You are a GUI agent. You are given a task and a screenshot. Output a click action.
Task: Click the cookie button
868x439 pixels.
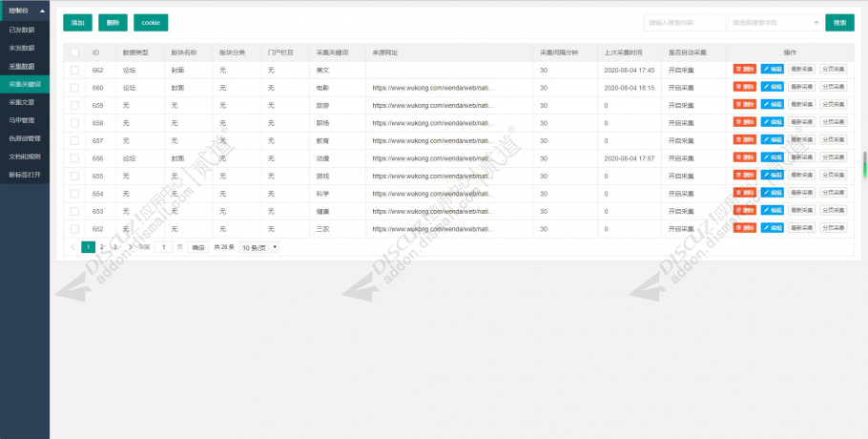151,23
